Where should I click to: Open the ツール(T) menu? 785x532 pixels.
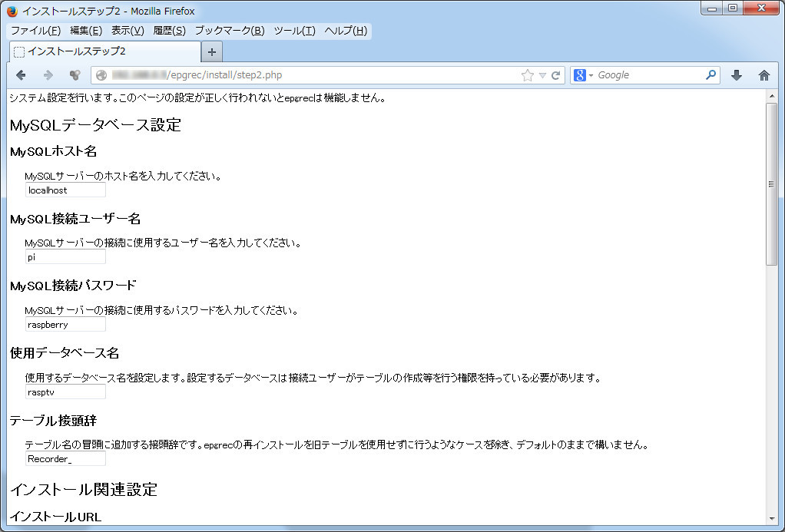coord(294,31)
